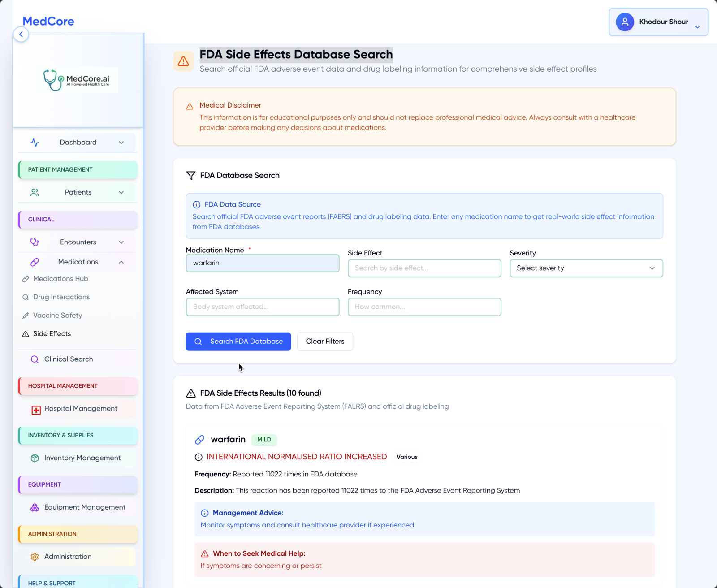Select the Side Effects warning icon
The width and height of the screenshot is (717, 588).
click(25, 334)
